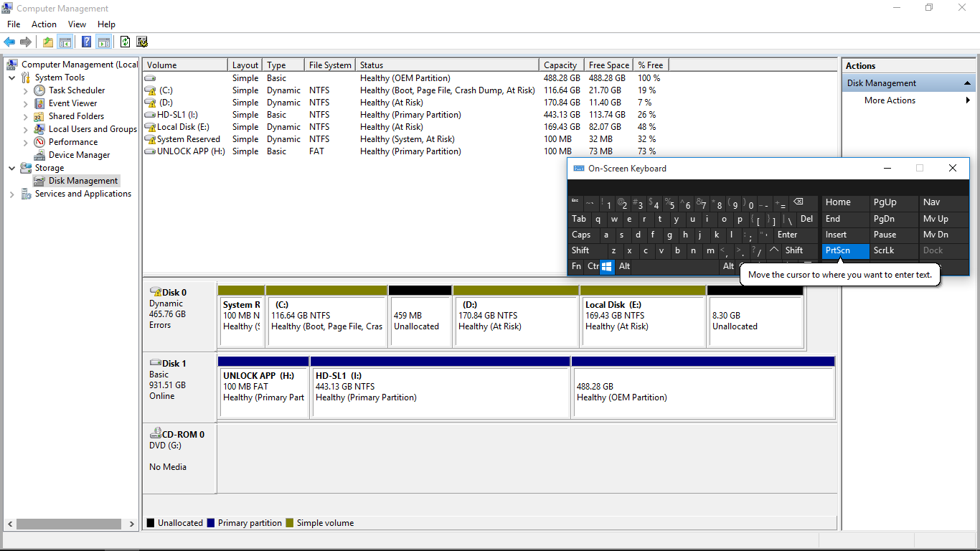The width and height of the screenshot is (980, 551).
Task: Expand the Local Users and Groups node
Action: click(x=26, y=129)
